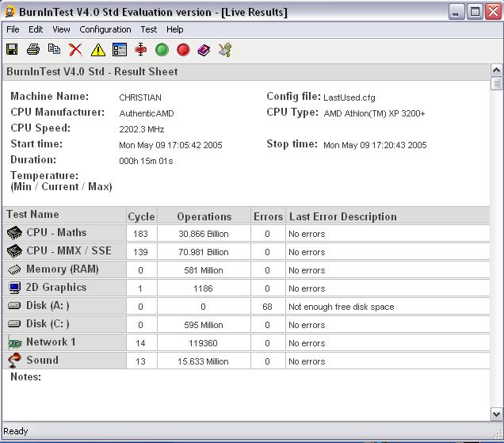504x443 pixels.
Task: Click the 2D Graphics monitor icon
Action: [14, 288]
